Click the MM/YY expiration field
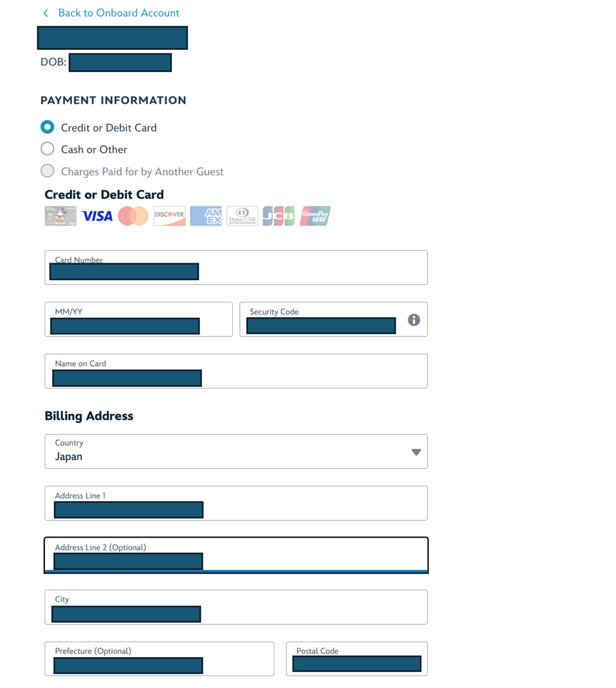The image size is (616, 688). (x=138, y=319)
